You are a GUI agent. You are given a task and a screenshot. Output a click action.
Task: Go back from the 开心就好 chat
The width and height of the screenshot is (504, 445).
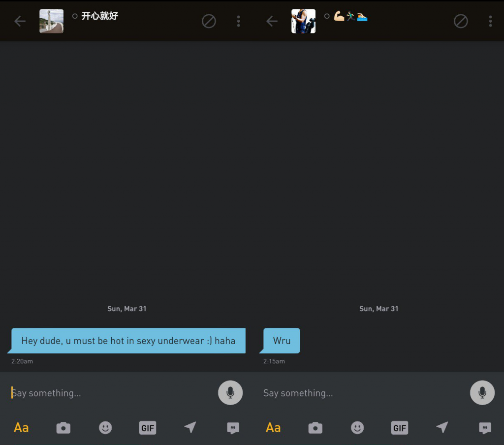coord(20,21)
